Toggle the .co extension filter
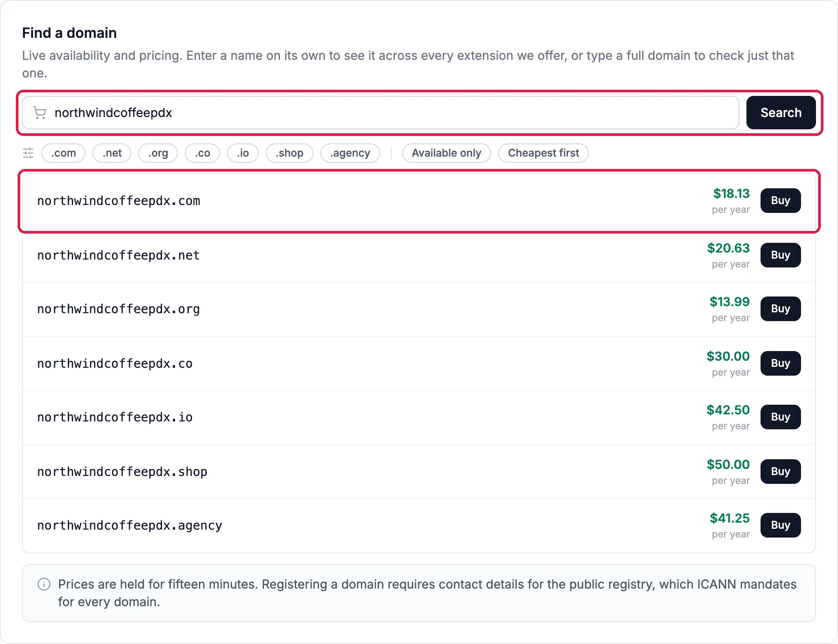Image resolution: width=838 pixels, height=644 pixels. click(x=202, y=153)
